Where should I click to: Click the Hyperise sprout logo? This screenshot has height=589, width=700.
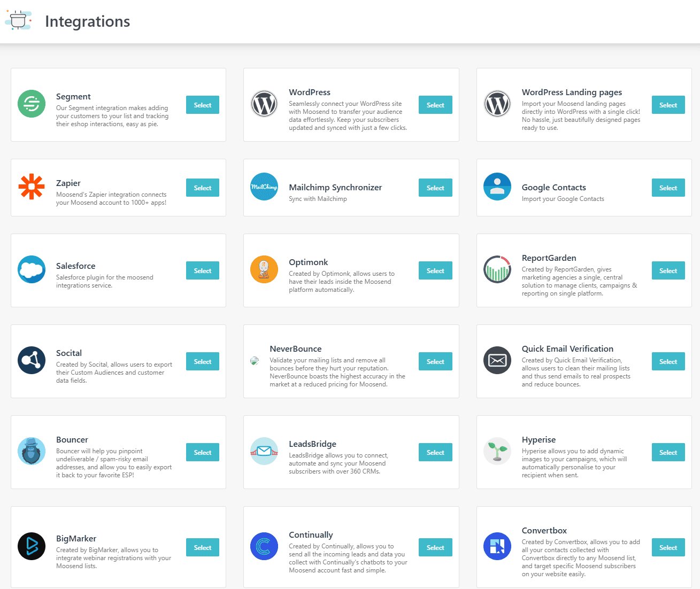point(497,451)
